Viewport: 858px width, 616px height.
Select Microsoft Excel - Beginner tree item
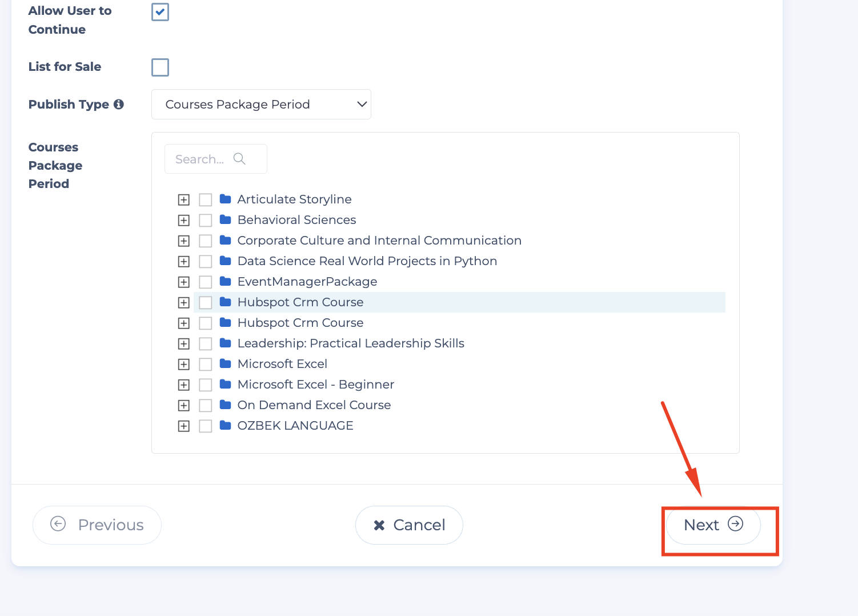coord(315,385)
